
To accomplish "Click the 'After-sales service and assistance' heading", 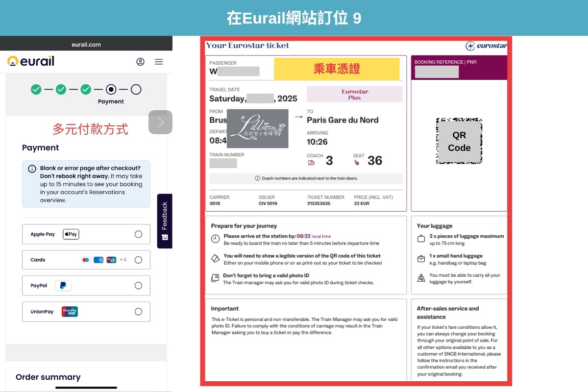I will pos(448,313).
